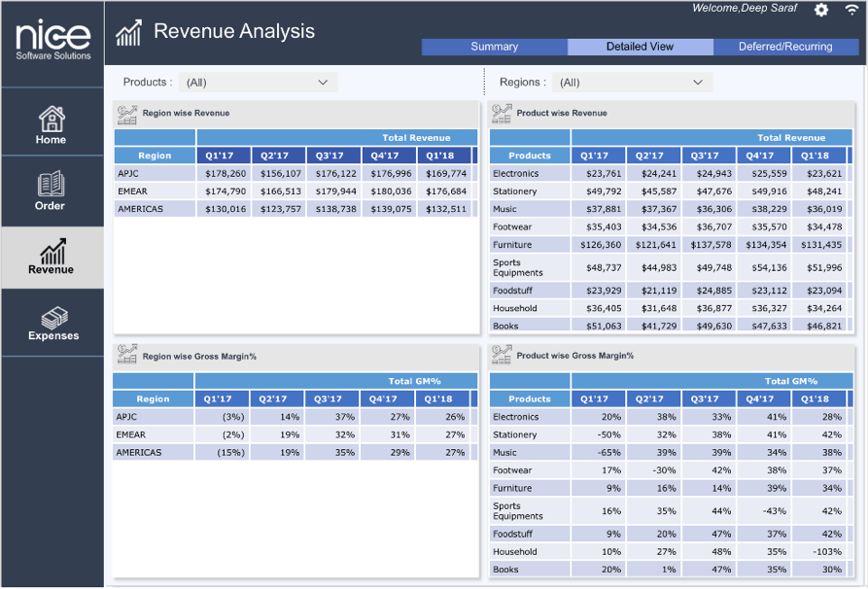The width and height of the screenshot is (868, 589).
Task: Click Product wise Gross Margin% icon
Action: 502,357
